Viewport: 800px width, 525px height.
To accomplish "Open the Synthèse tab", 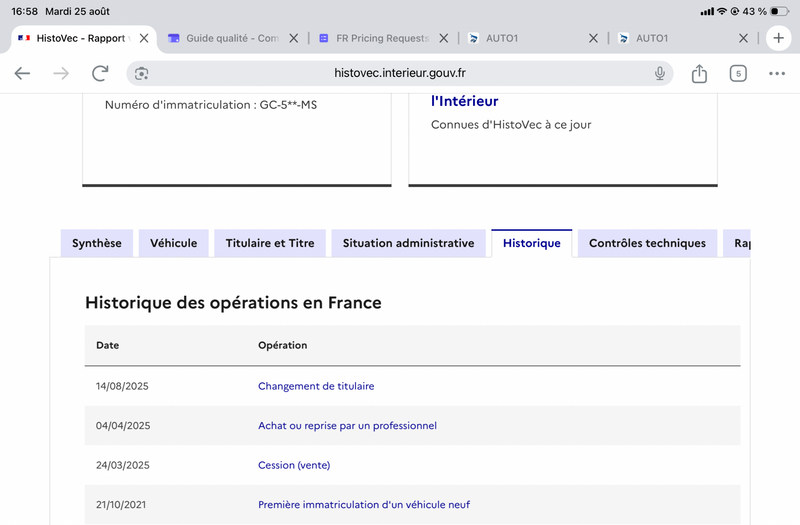I will tap(97, 243).
